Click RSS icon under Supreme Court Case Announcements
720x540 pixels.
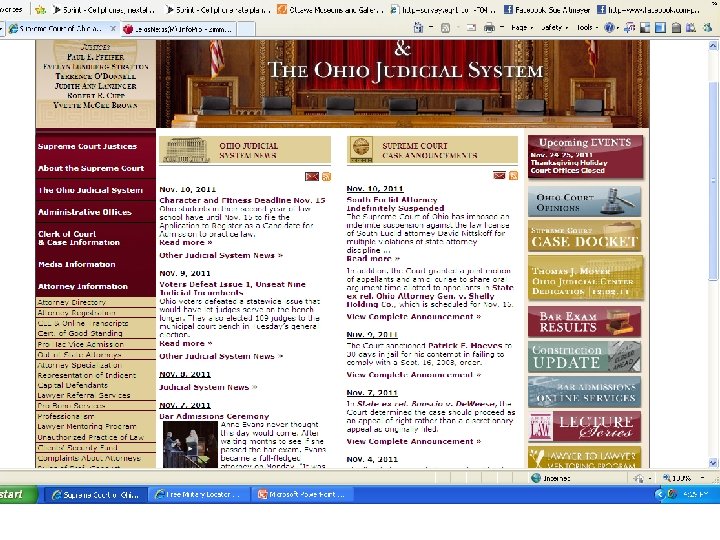coord(513,175)
